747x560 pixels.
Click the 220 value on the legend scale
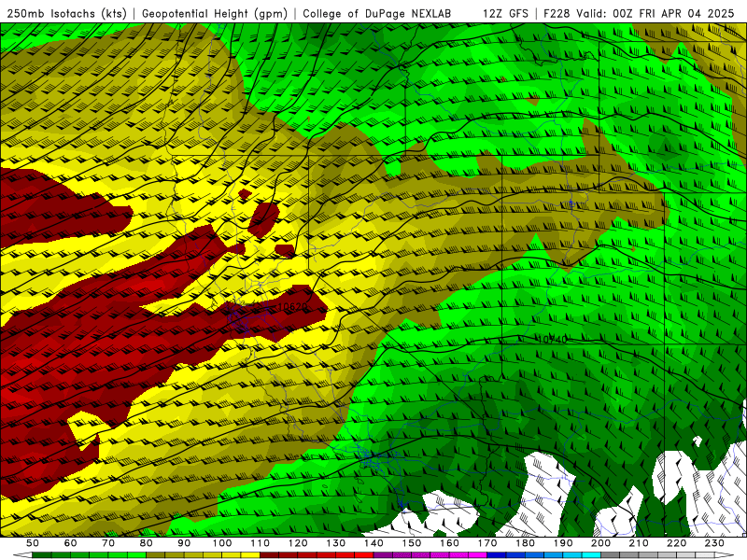click(676, 543)
